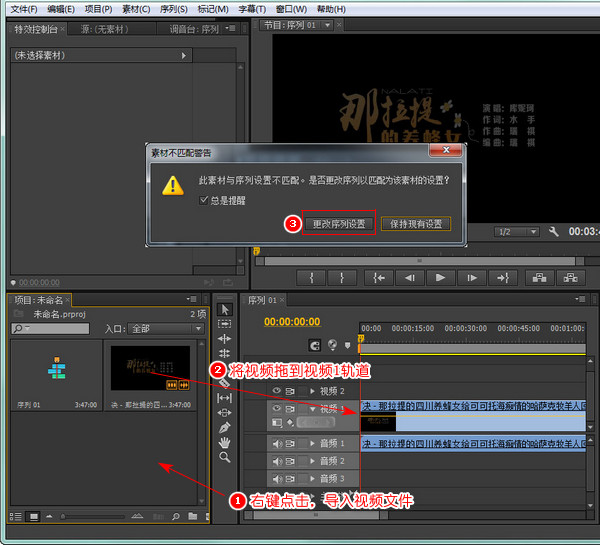Screen dimensions: 600x545
Task: Toggle track lock box on 音频 2
Action: click(x=303, y=461)
